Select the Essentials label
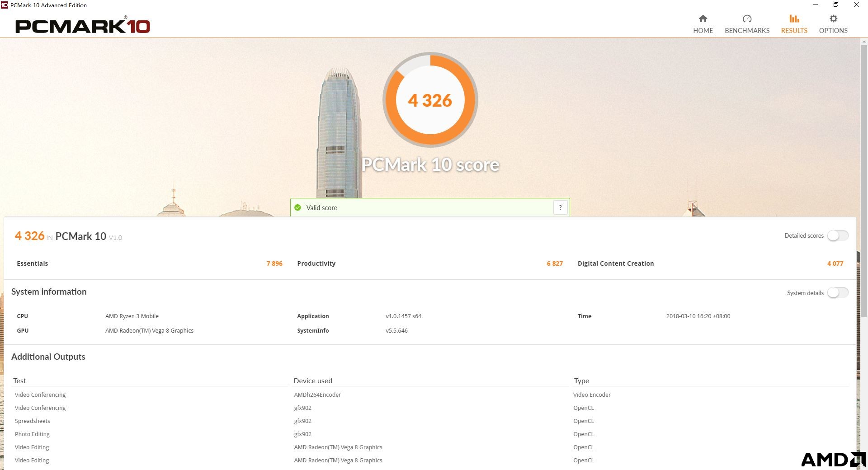This screenshot has width=868, height=470. coord(32,263)
